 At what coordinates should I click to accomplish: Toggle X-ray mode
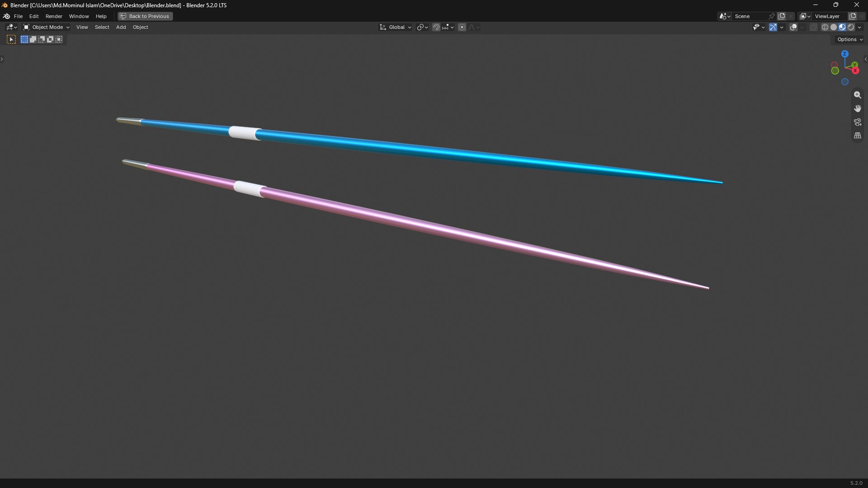813,27
